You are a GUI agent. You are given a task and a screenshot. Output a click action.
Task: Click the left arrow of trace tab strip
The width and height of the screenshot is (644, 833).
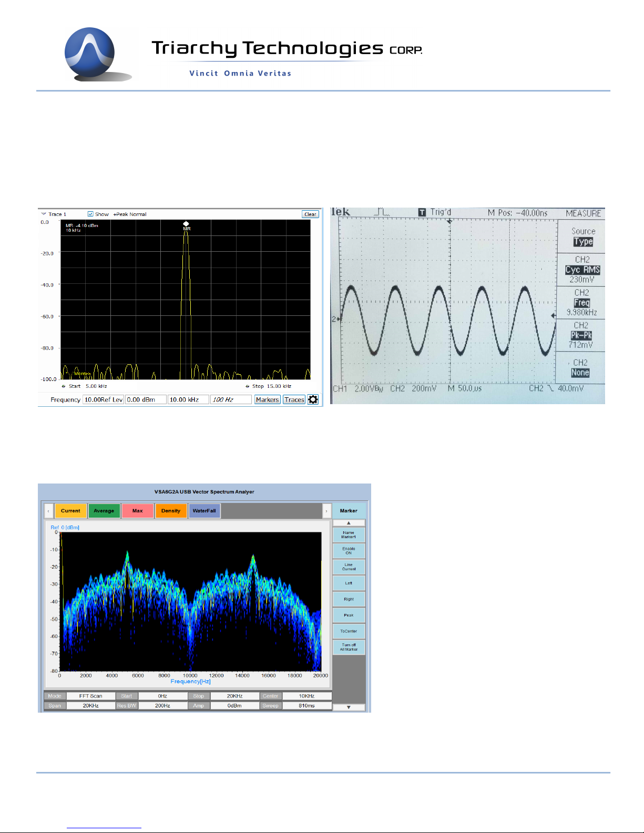coord(48,511)
